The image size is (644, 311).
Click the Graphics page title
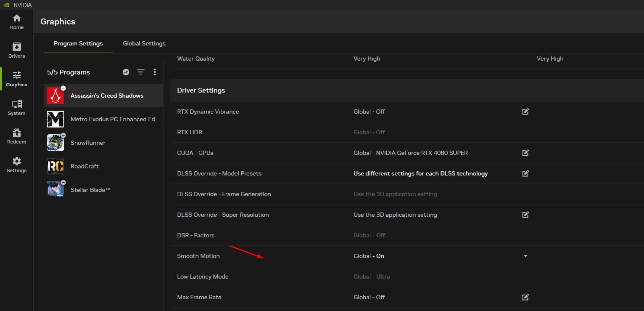point(58,21)
